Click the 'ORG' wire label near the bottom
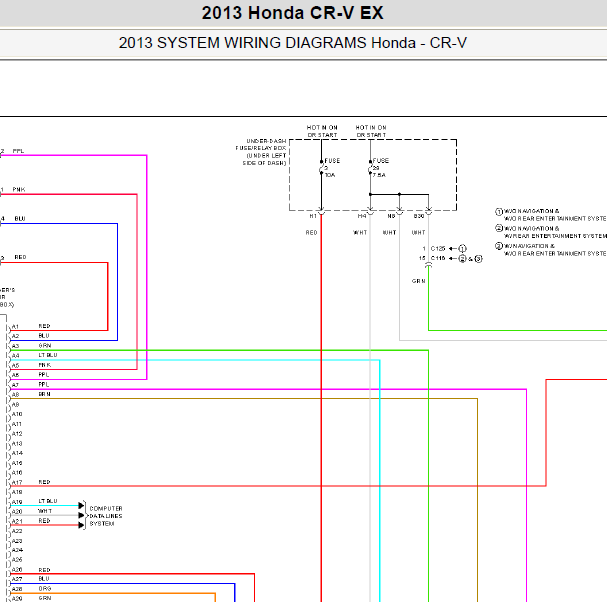The width and height of the screenshot is (607, 602). coord(45,588)
